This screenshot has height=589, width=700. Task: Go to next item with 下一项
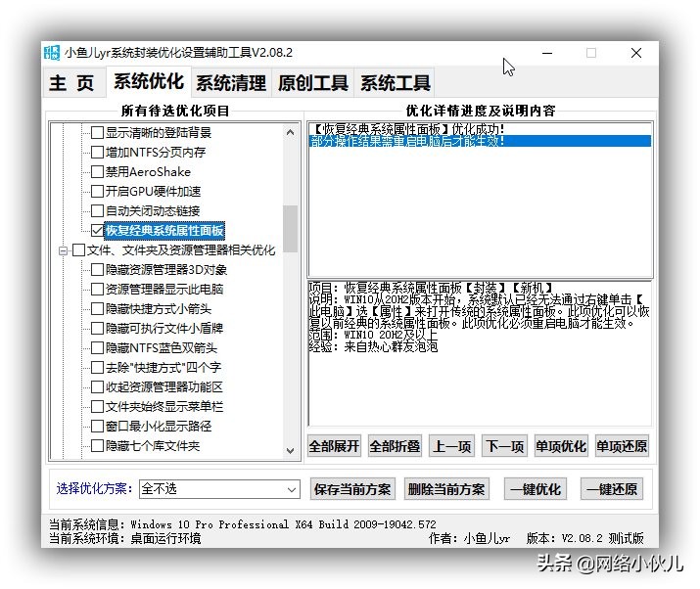pyautogui.click(x=505, y=446)
